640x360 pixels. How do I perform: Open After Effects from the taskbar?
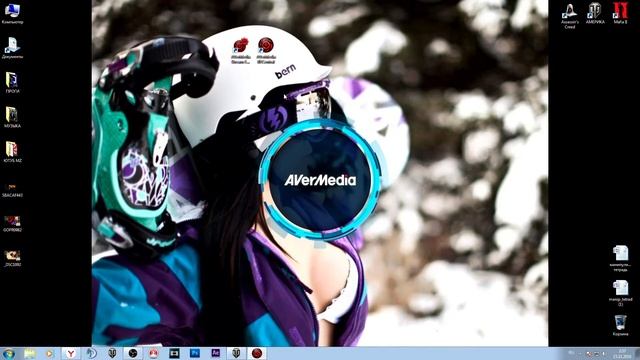click(x=216, y=353)
